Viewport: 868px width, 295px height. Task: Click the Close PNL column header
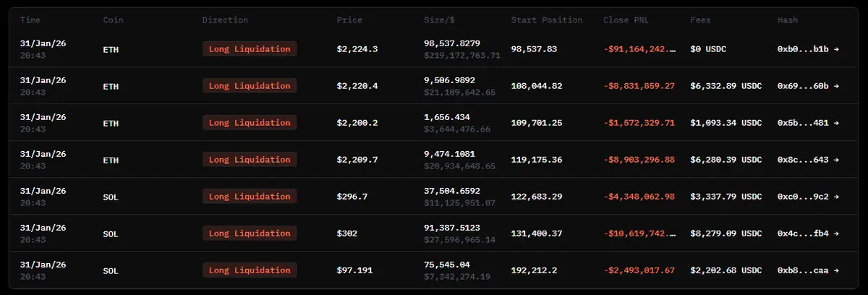[x=626, y=20]
